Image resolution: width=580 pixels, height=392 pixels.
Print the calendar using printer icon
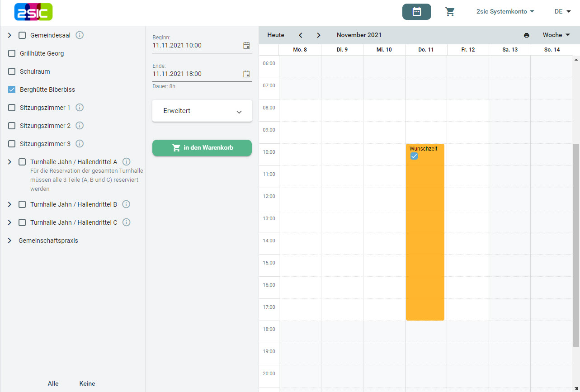[526, 35]
